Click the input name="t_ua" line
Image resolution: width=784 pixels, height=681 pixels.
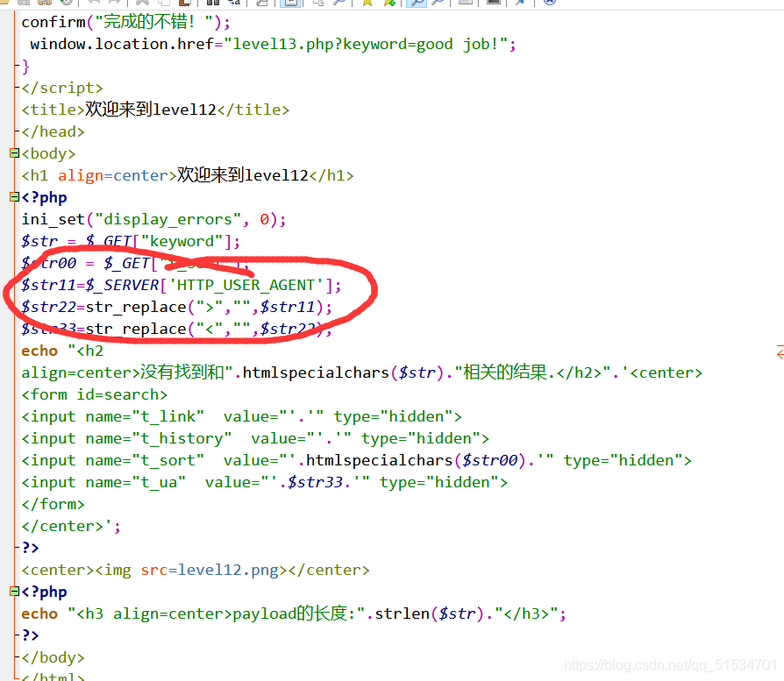(x=265, y=482)
